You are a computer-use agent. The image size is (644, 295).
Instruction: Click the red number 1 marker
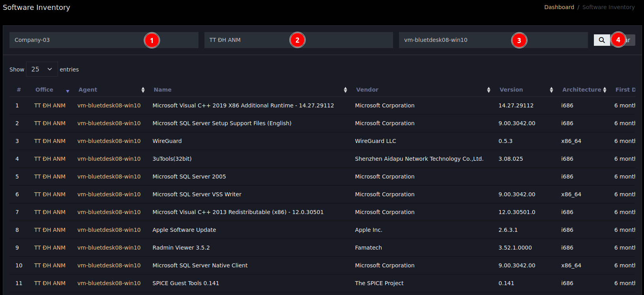152,40
